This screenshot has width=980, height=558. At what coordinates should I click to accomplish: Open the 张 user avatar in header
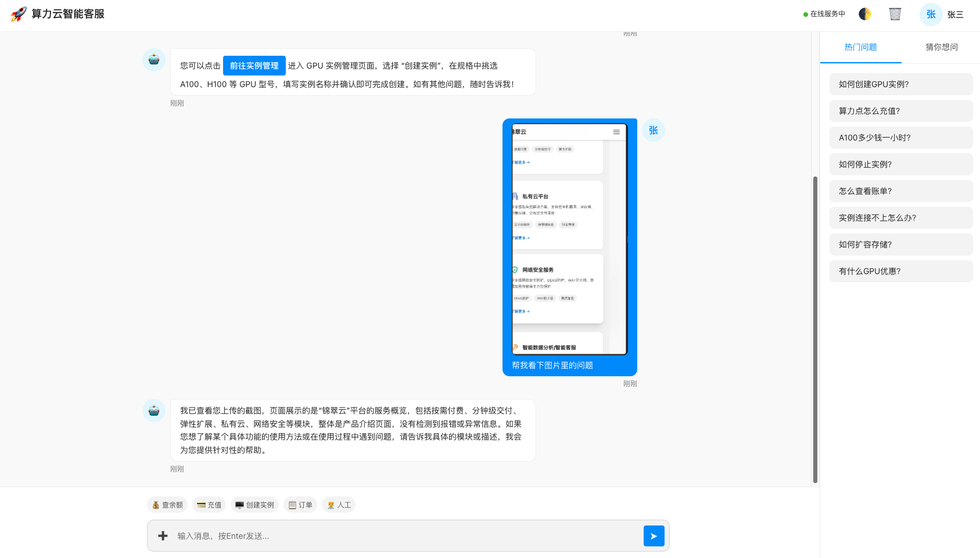[x=931, y=15]
